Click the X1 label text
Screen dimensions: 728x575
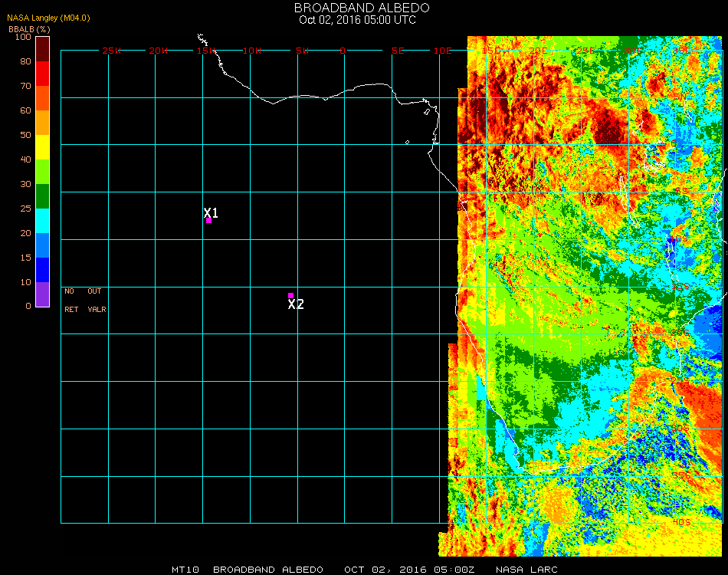[211, 212]
